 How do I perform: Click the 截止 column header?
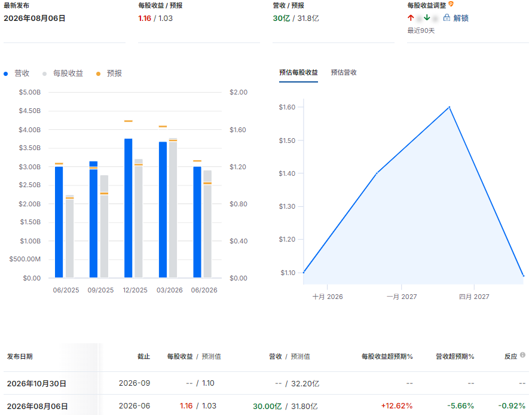tap(143, 356)
